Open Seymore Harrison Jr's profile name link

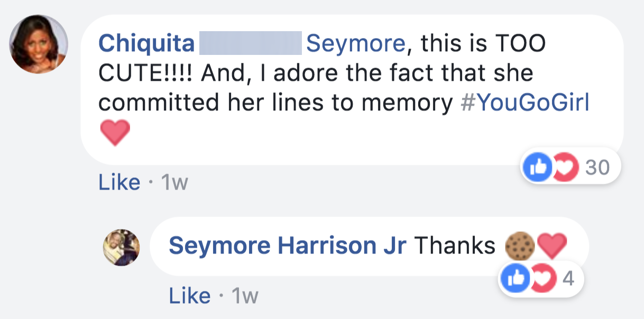287,246
